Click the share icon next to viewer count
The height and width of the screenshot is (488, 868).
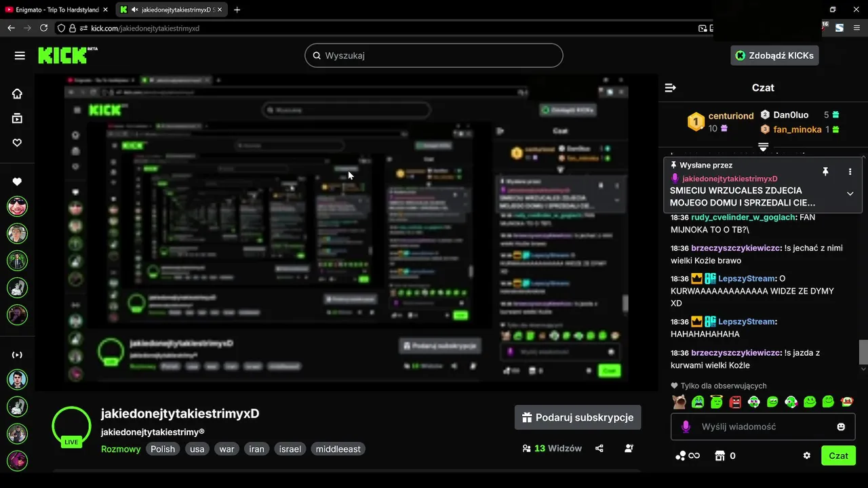point(599,448)
